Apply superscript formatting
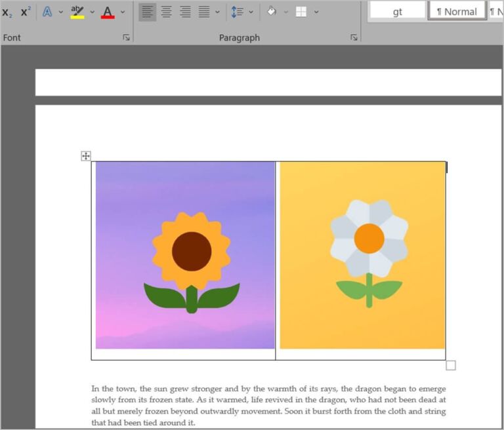This screenshot has height=430, width=504. pos(25,12)
